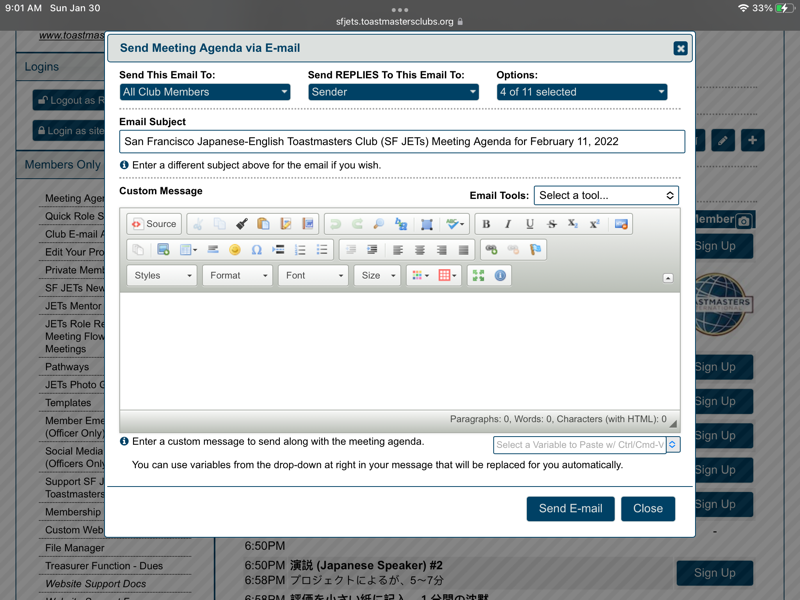Toggle bold formatting
800x600 pixels.
[486, 224]
